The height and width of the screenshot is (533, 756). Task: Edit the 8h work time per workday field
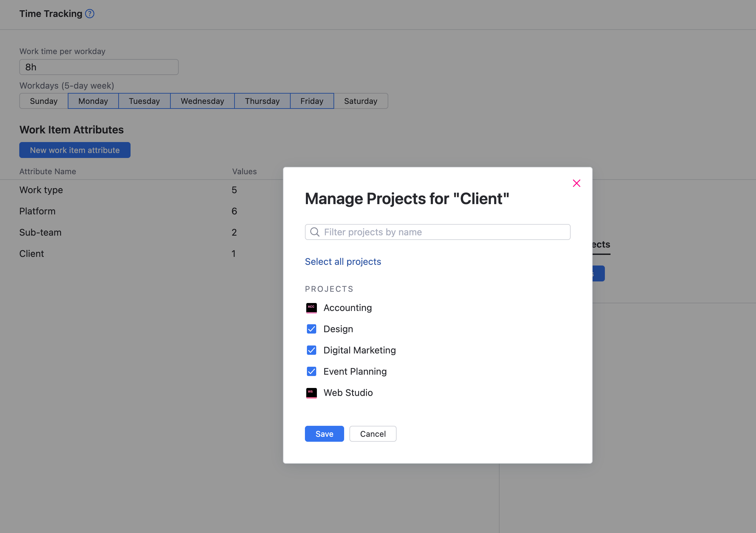click(x=99, y=67)
